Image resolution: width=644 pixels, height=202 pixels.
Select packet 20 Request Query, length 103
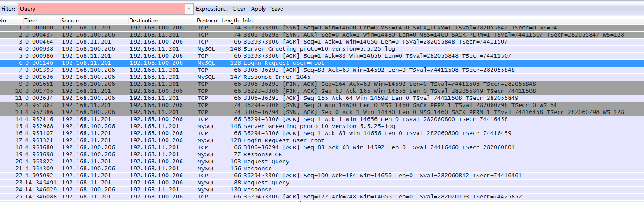click(x=322, y=162)
